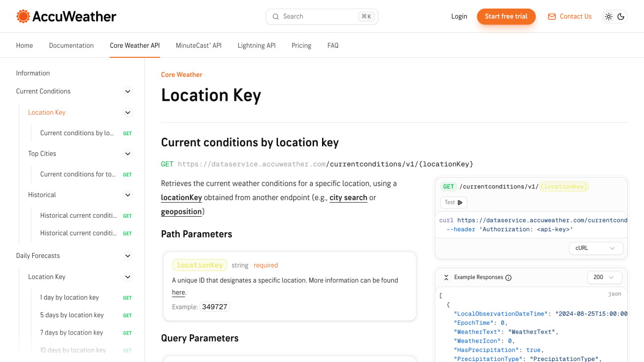Image resolution: width=644 pixels, height=362 pixels.
Task: Switch to light mode sun icon
Action: pos(609,17)
